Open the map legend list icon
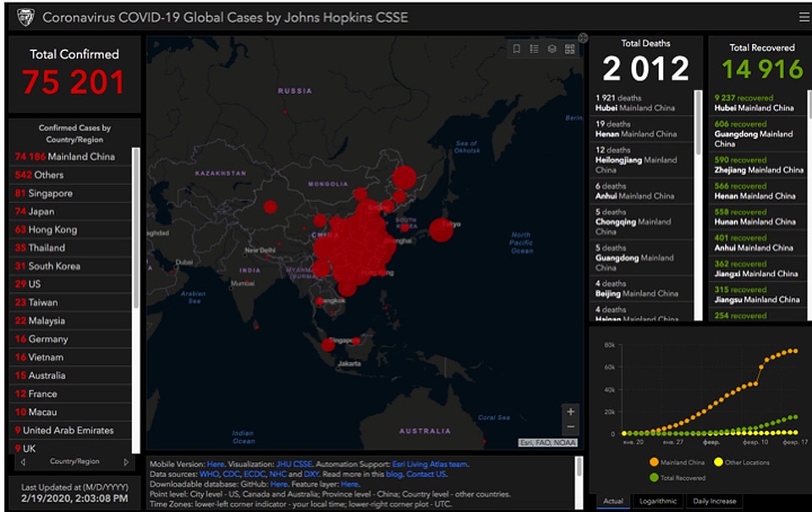The image size is (812, 512). tap(534, 49)
